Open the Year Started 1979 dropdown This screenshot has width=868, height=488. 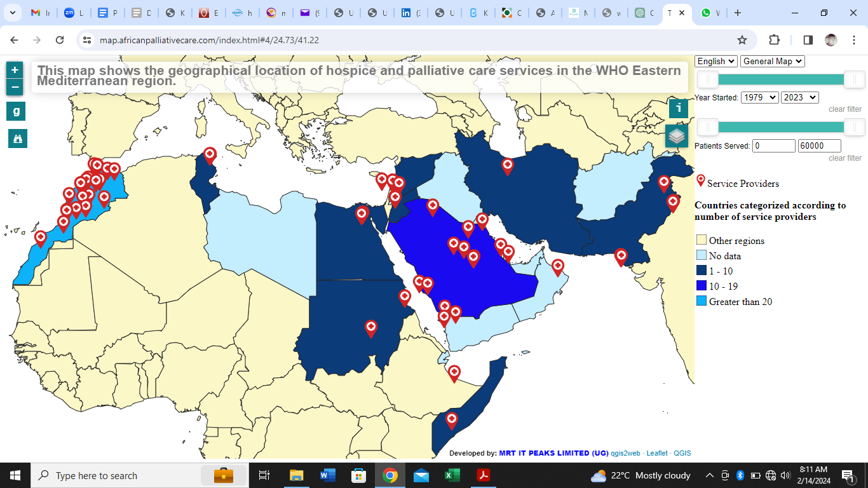(759, 97)
